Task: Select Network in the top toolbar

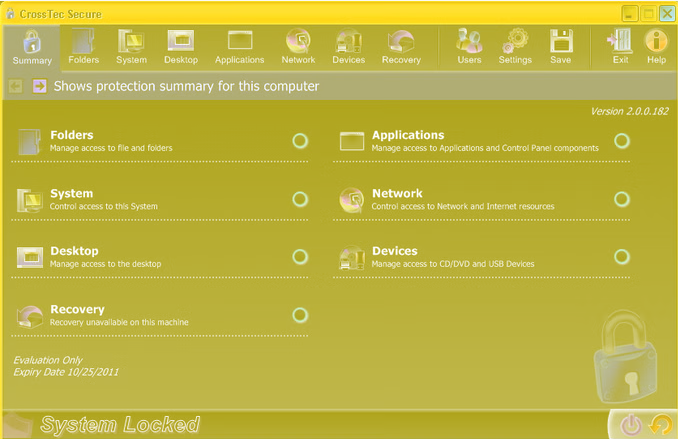Action: click(x=298, y=47)
